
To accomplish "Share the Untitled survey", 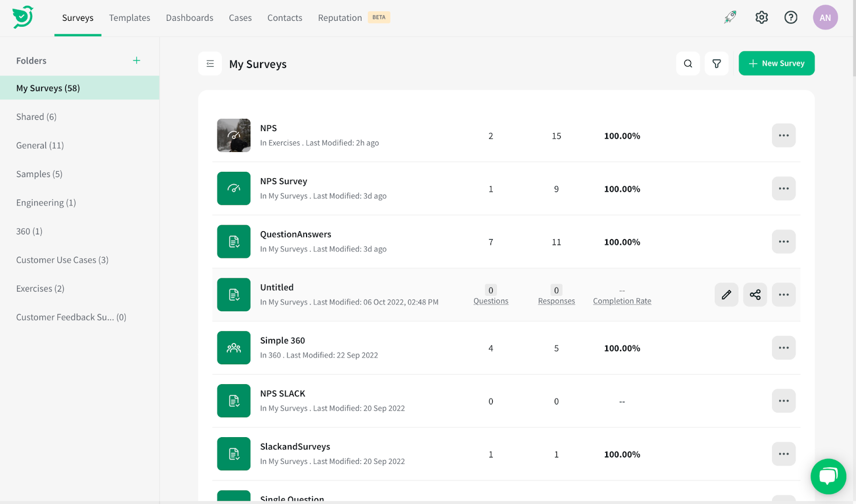I will [755, 295].
